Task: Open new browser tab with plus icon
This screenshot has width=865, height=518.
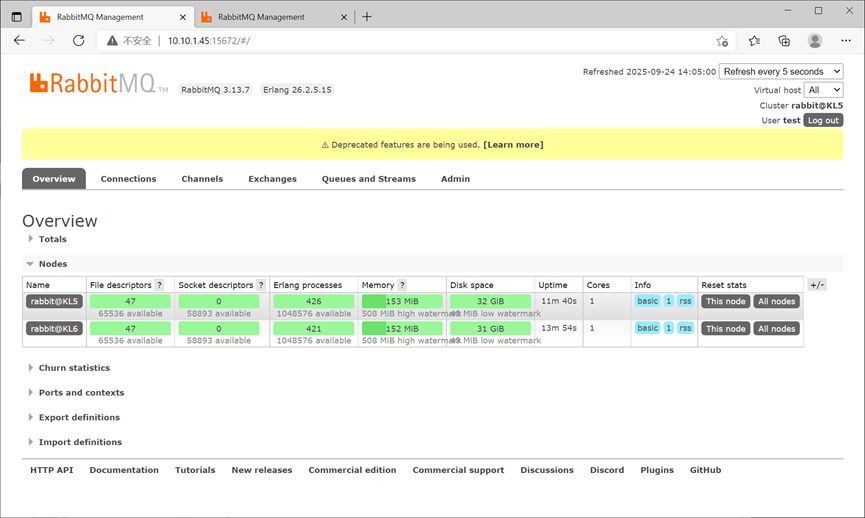Action: point(367,17)
